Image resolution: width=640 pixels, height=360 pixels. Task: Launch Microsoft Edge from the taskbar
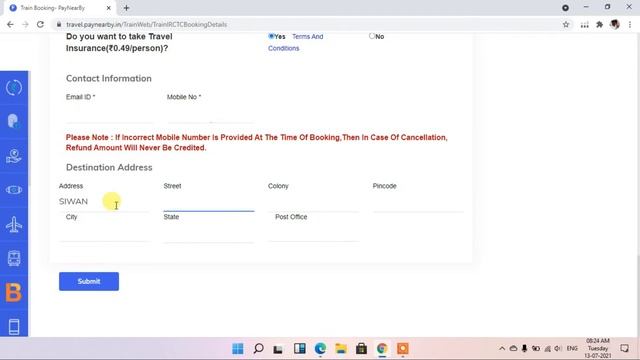click(320, 349)
